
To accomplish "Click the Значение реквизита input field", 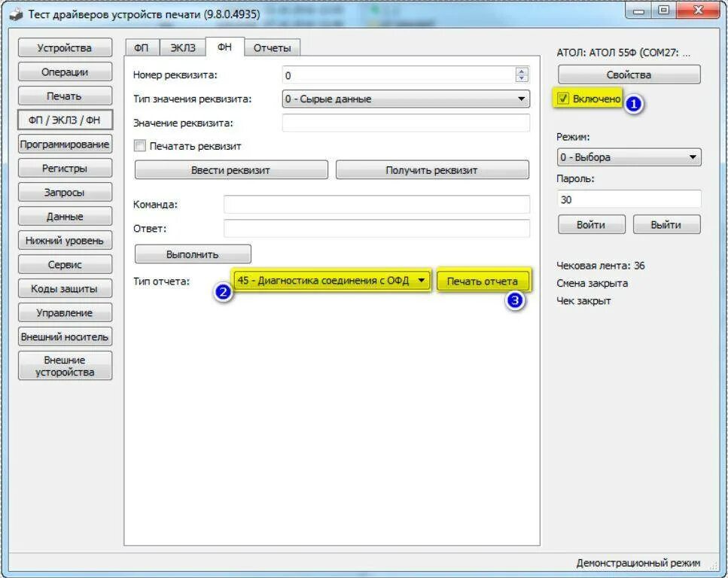I will click(406, 123).
